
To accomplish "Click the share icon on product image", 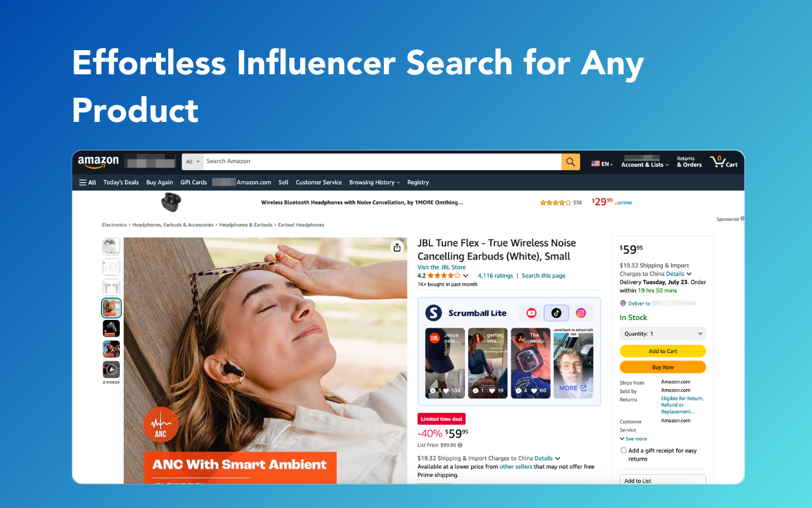I will pyautogui.click(x=397, y=248).
